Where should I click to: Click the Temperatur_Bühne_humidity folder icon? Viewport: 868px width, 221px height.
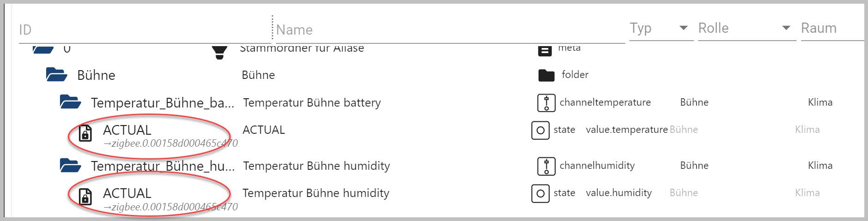coord(71,165)
